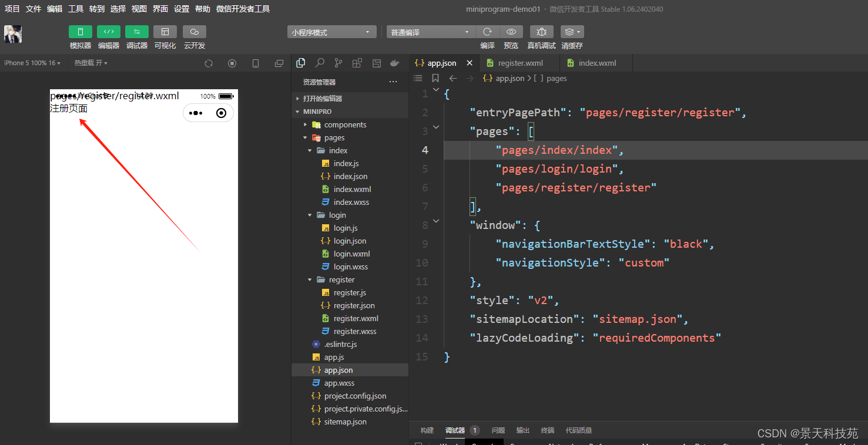Click the save layout sidebar icon
The image size is (868, 445).
377,63
